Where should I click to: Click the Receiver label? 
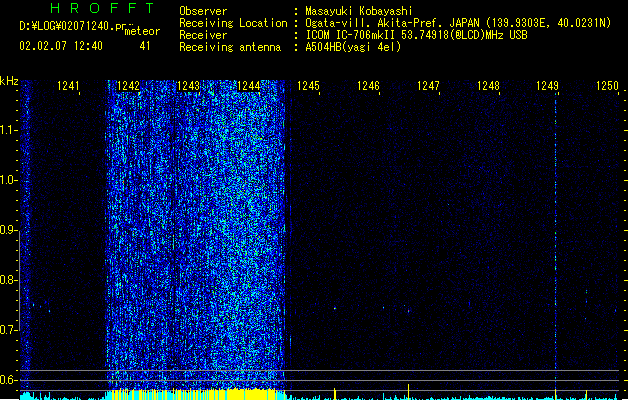(x=203, y=35)
